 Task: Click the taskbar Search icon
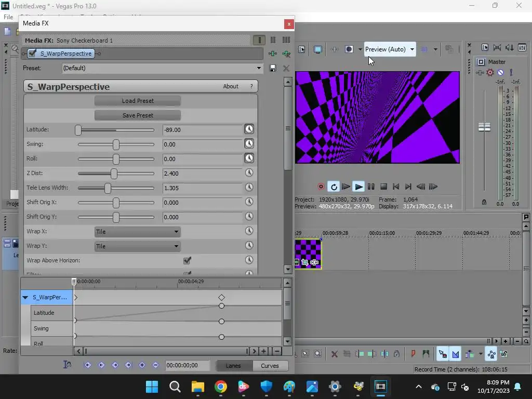pyautogui.click(x=175, y=387)
